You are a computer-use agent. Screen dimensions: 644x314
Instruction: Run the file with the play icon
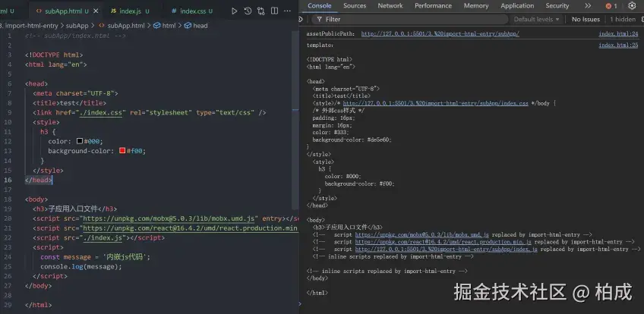(235, 11)
